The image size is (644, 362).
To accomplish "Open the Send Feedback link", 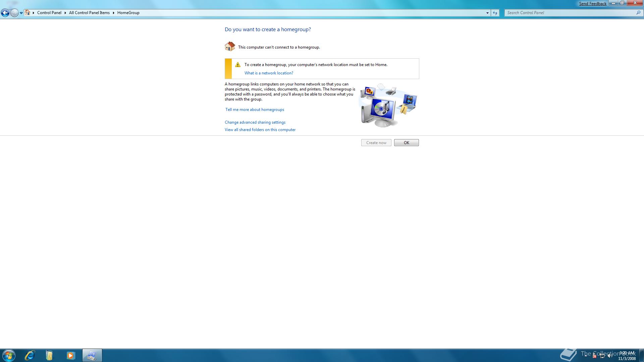I will 593,4.
